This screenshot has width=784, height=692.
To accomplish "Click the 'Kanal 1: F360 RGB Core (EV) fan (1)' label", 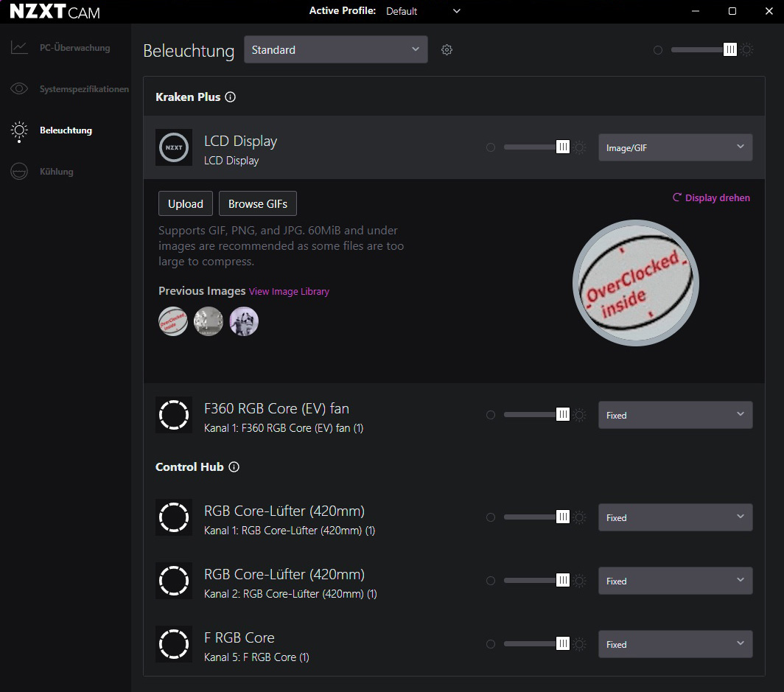I will click(284, 428).
